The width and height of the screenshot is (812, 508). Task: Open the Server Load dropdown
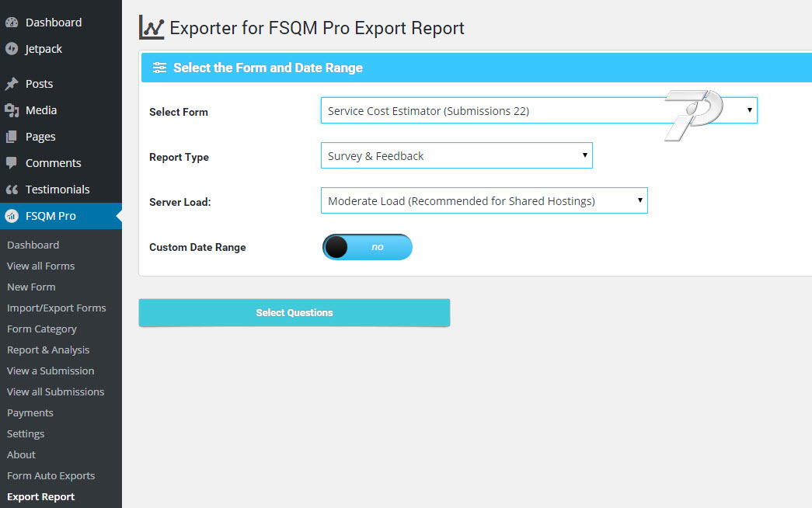click(483, 201)
